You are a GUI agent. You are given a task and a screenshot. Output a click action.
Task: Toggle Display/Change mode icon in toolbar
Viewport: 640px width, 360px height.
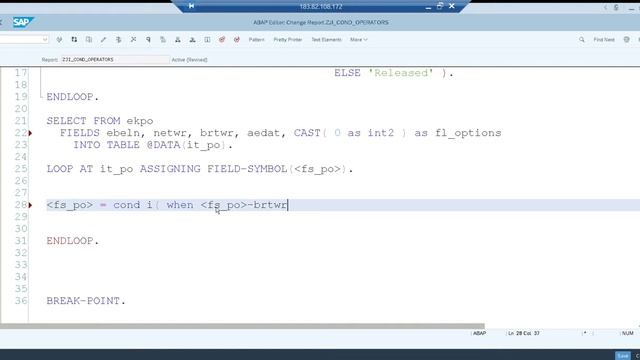point(59,40)
